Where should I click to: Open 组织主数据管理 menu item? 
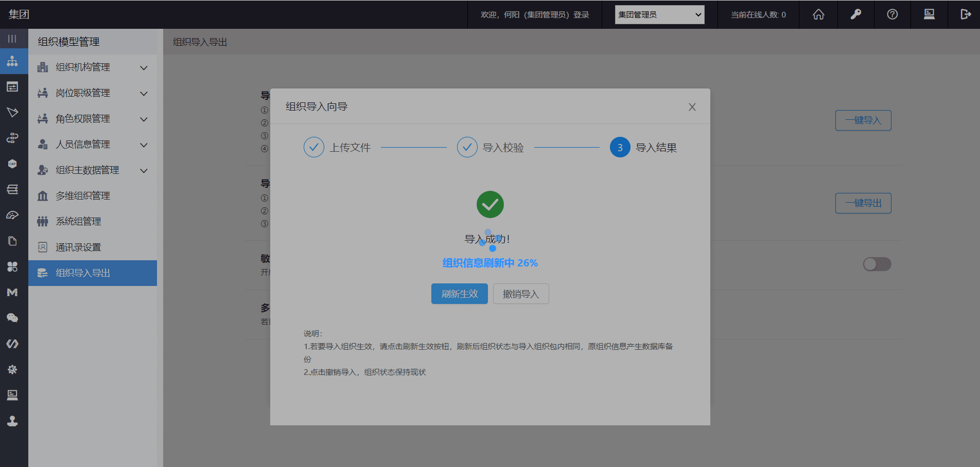[x=93, y=170]
